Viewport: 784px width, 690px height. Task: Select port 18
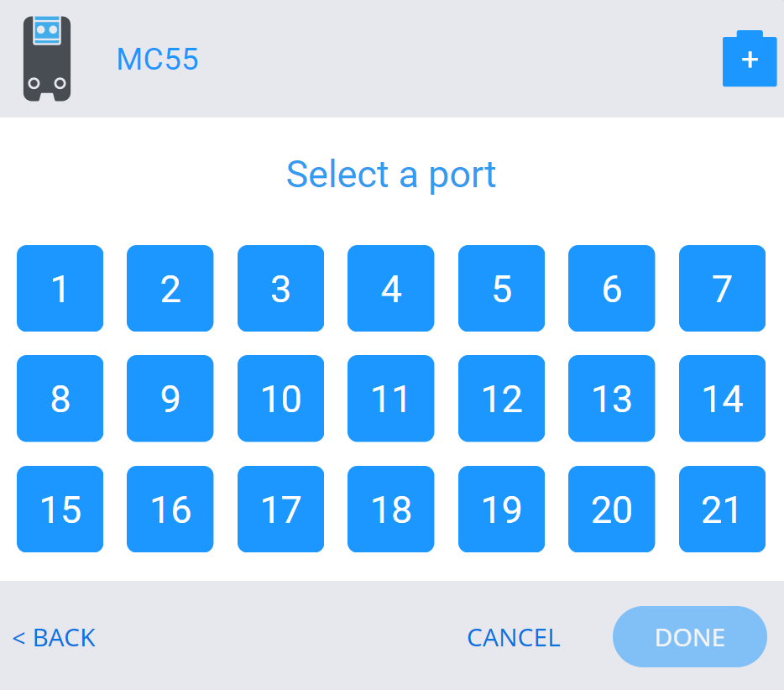point(390,509)
